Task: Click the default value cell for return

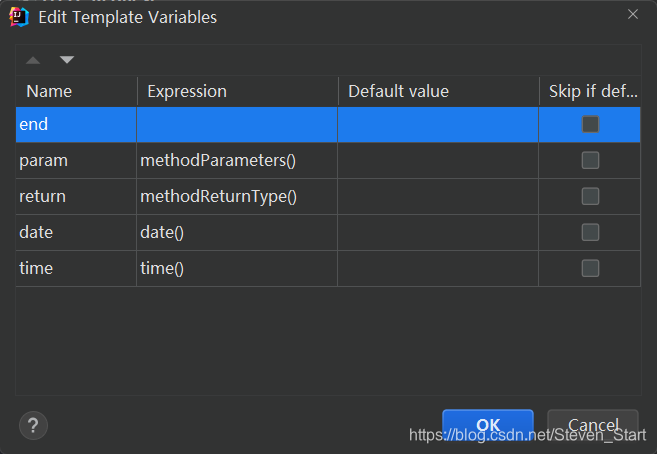Action: [438, 196]
